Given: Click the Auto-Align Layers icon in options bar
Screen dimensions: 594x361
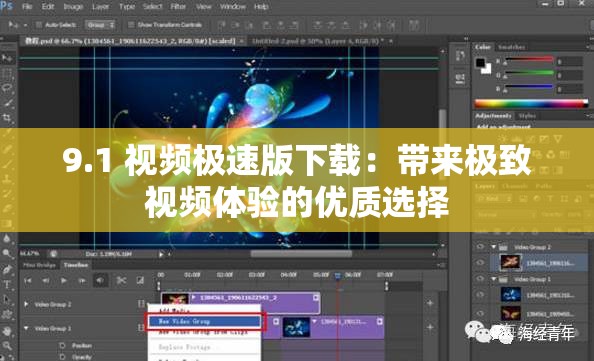Looking at the screenshot, I should (x=414, y=25).
